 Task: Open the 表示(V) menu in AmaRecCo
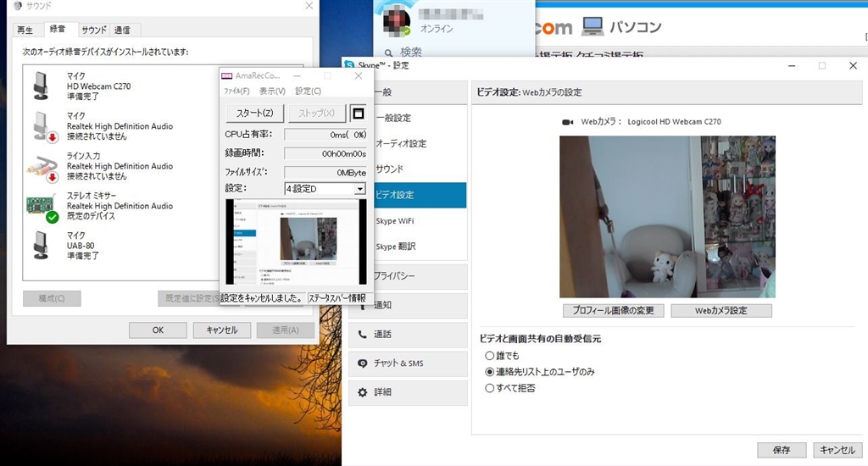click(272, 92)
